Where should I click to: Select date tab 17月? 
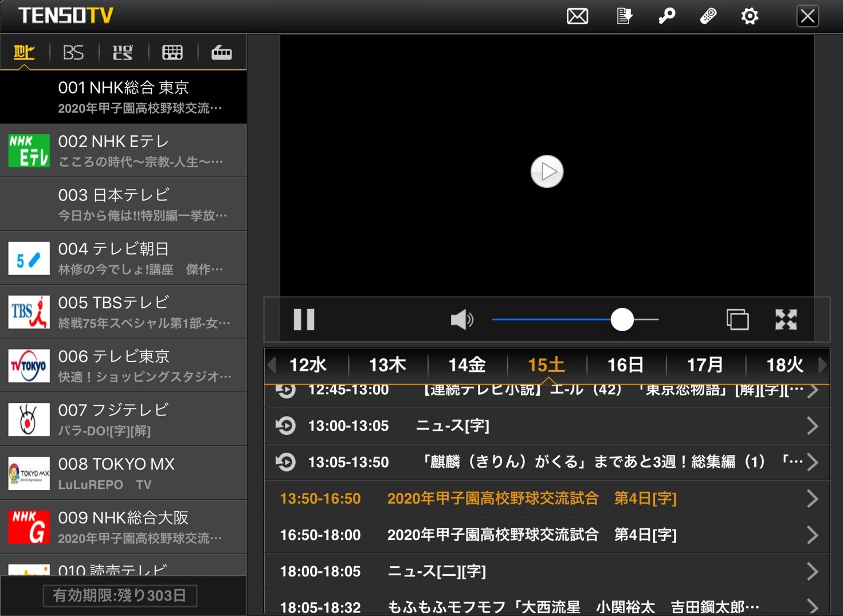pos(705,365)
